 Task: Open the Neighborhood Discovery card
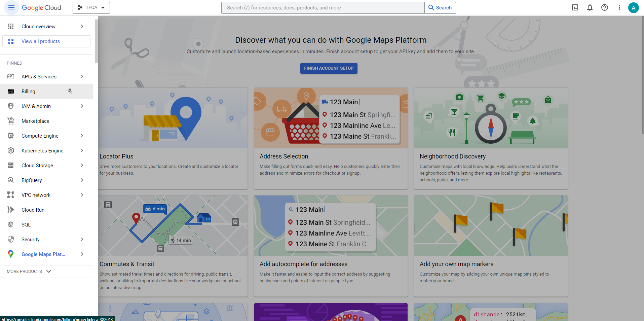click(491, 138)
